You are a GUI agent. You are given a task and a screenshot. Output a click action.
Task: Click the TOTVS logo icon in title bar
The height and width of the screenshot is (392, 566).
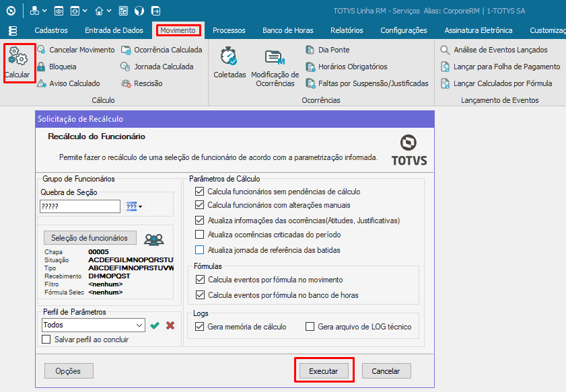[11, 11]
